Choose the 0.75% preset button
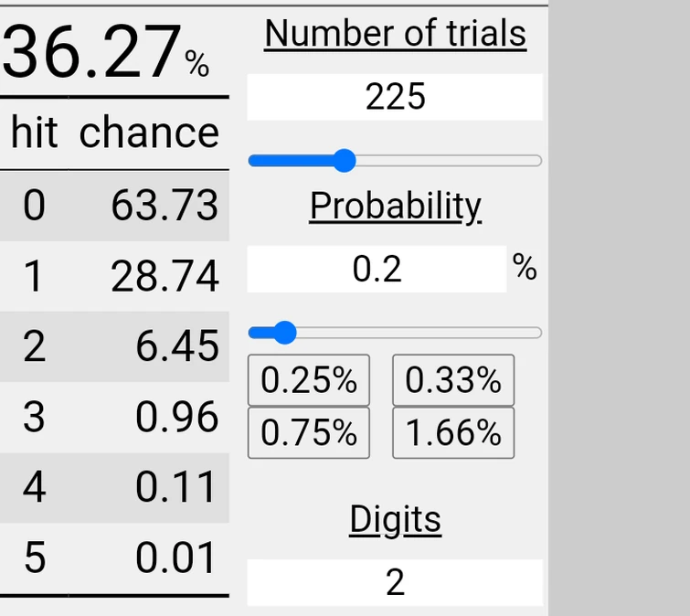 coord(309,432)
